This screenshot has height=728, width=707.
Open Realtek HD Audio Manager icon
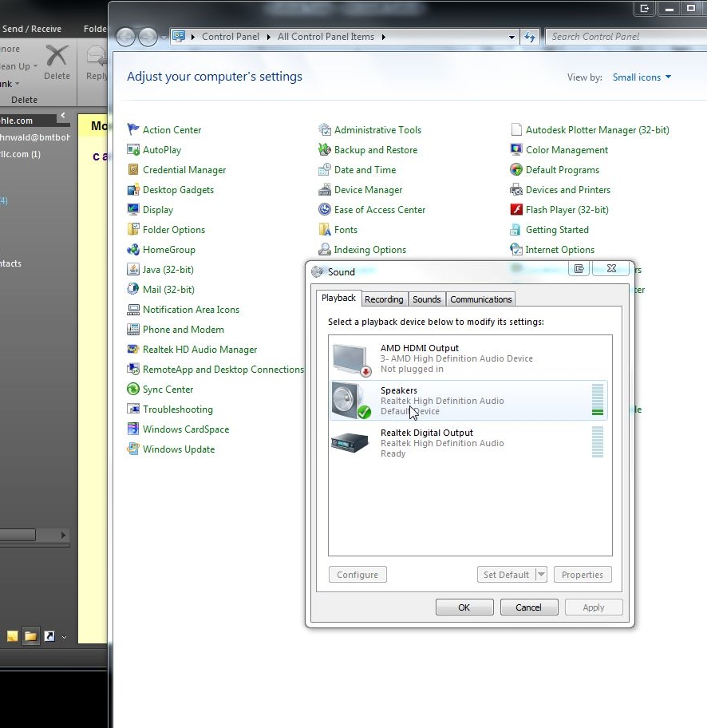(x=133, y=349)
